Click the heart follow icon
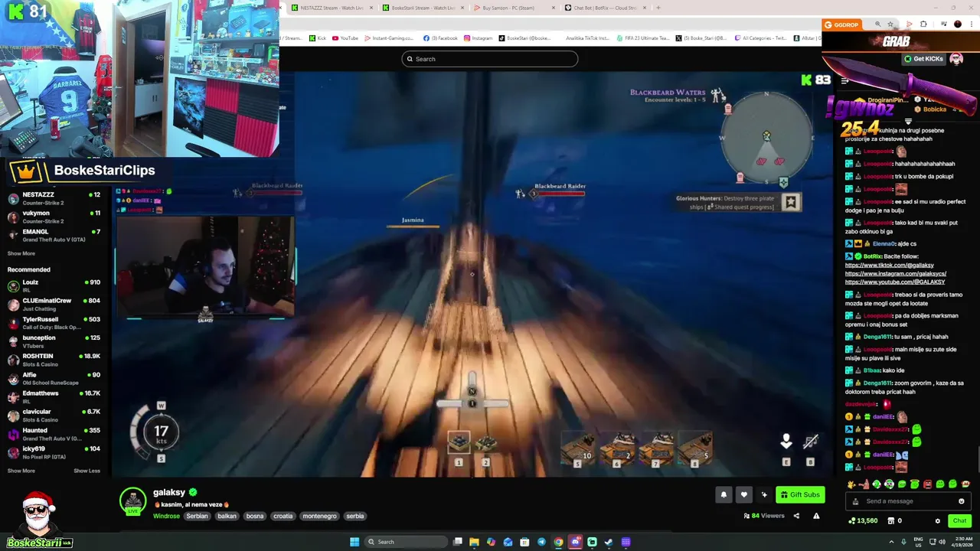 click(743, 494)
